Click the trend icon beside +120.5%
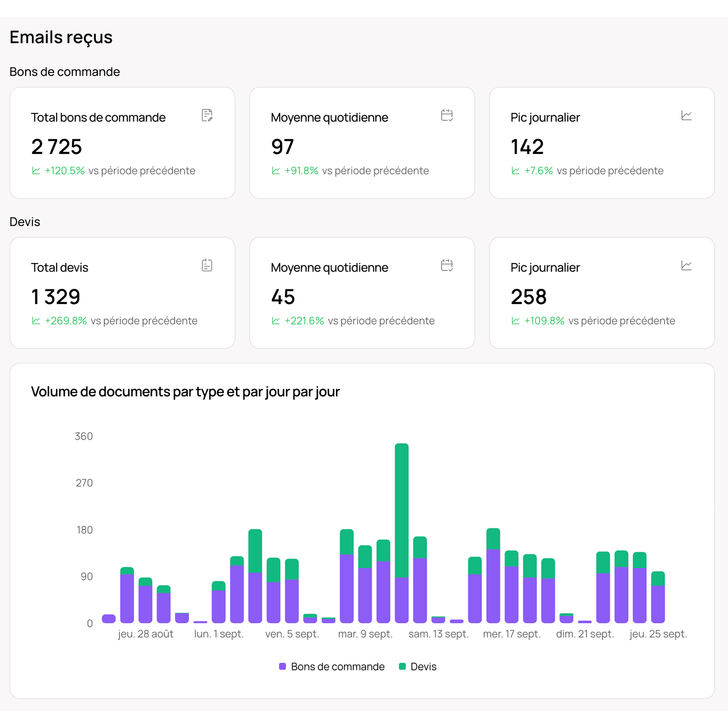This screenshot has width=728, height=728. click(36, 171)
